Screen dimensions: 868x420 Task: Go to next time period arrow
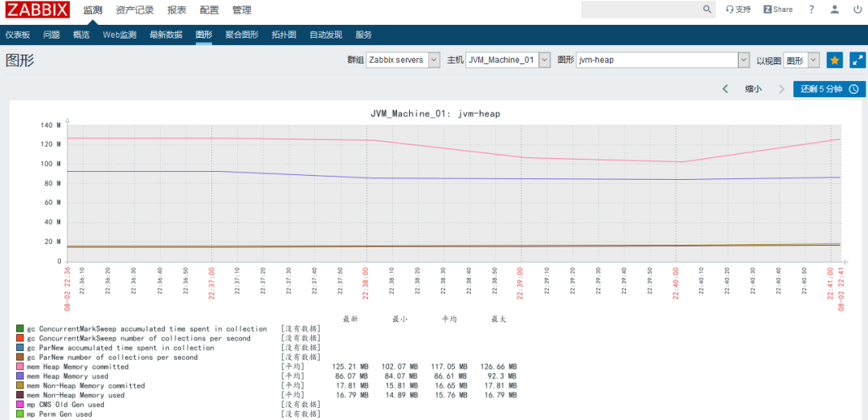point(782,89)
